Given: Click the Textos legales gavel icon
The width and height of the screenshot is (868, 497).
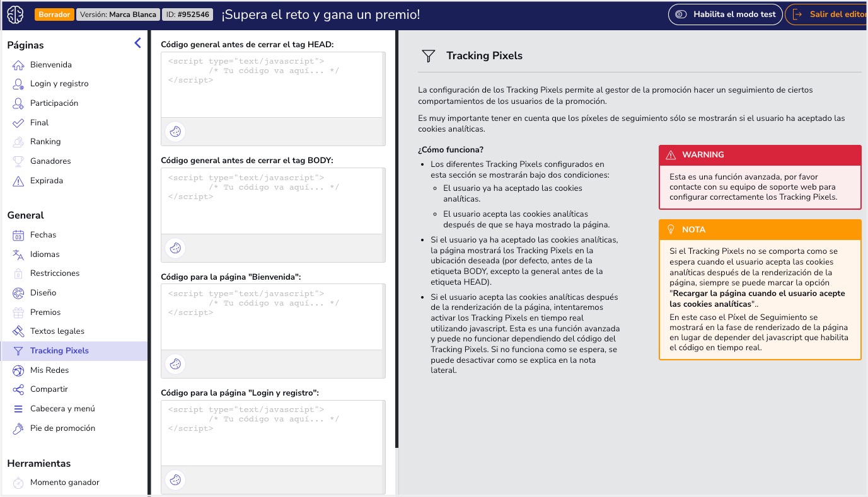Looking at the screenshot, I should (18, 331).
